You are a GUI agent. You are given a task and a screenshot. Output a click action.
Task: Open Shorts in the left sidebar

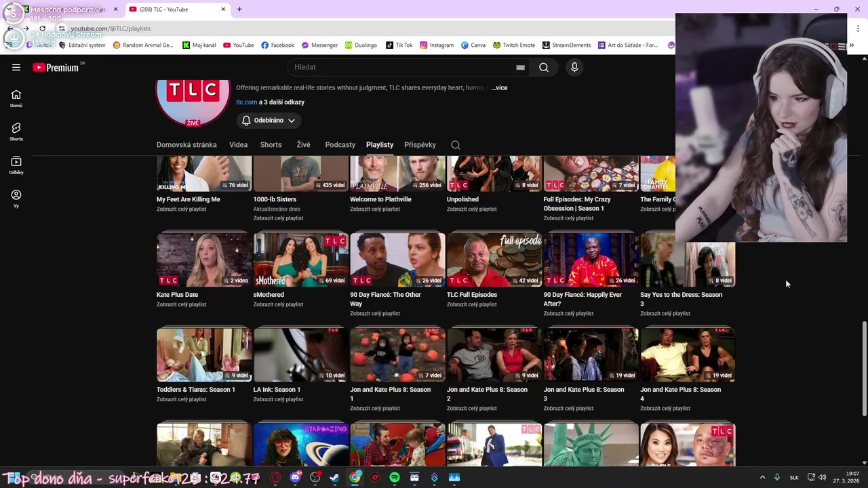16,132
